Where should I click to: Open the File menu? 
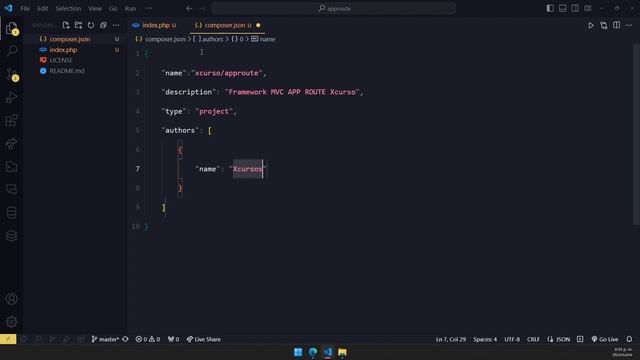click(25, 8)
